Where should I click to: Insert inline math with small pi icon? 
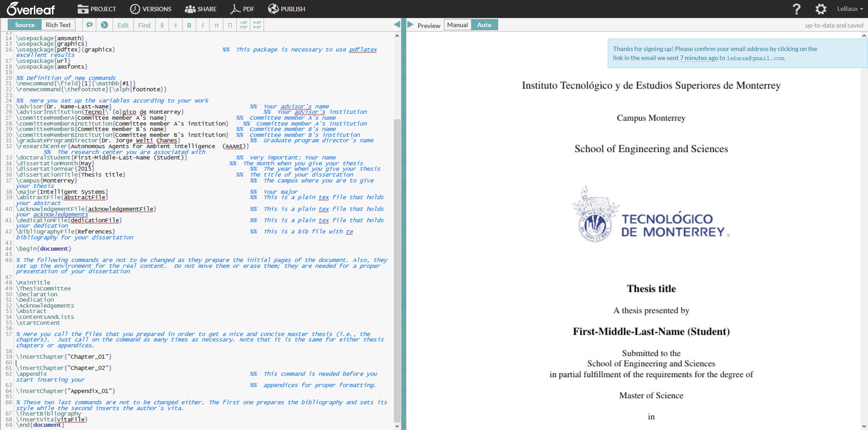tap(217, 25)
